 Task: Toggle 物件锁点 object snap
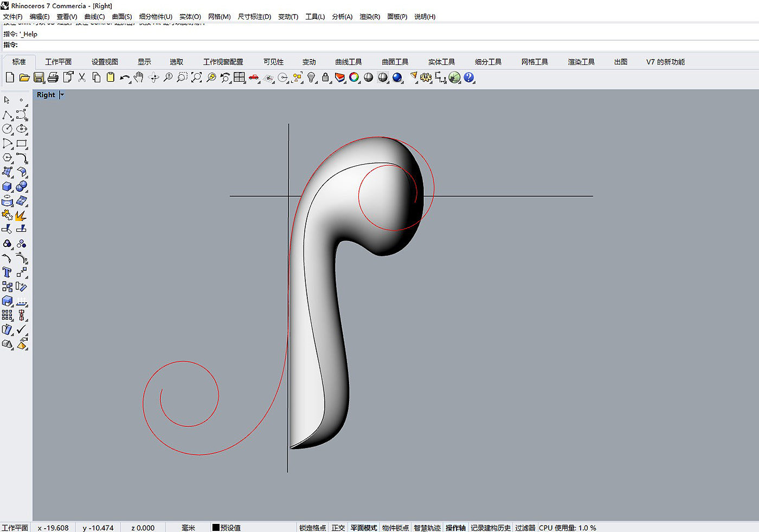coord(395,528)
